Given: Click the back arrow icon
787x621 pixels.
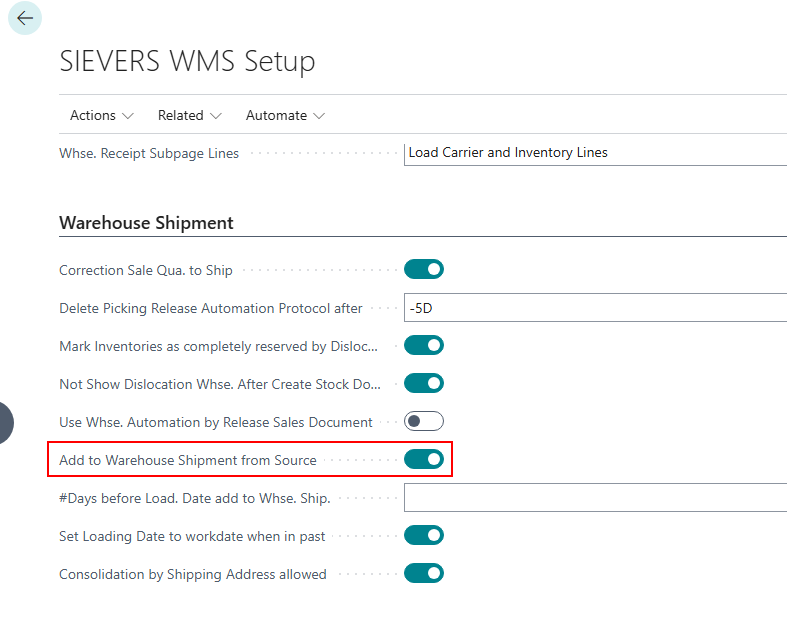Looking at the screenshot, I should click(x=25, y=18).
